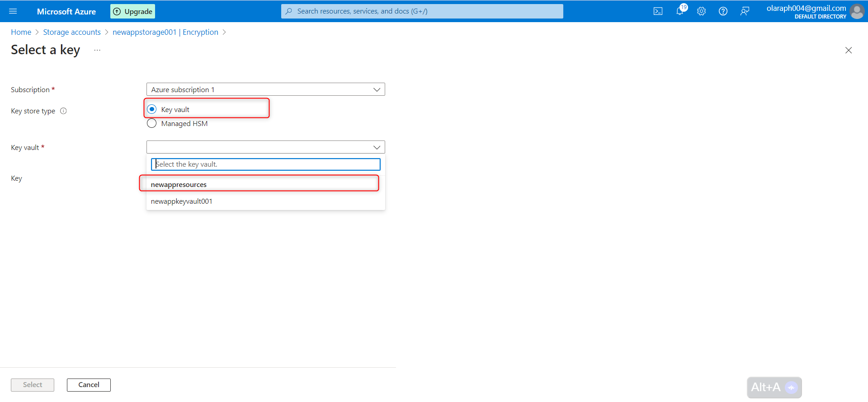Choose newappresources from the vault list
Image resolution: width=868 pixels, height=402 pixels.
click(266, 184)
